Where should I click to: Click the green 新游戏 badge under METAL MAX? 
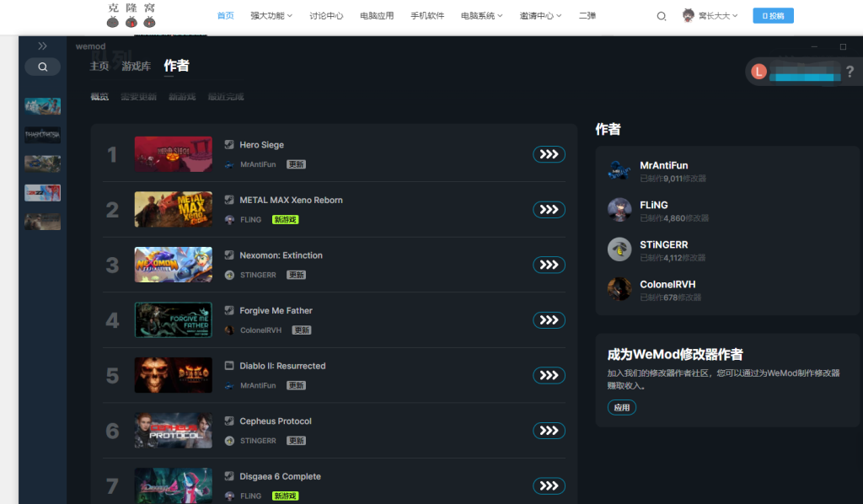click(285, 219)
